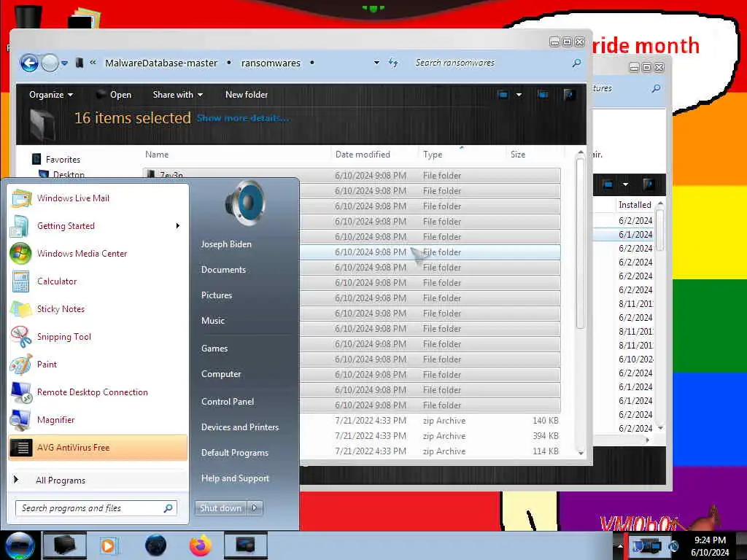
Task: Open Sticky Notes icon
Action: pos(21,309)
